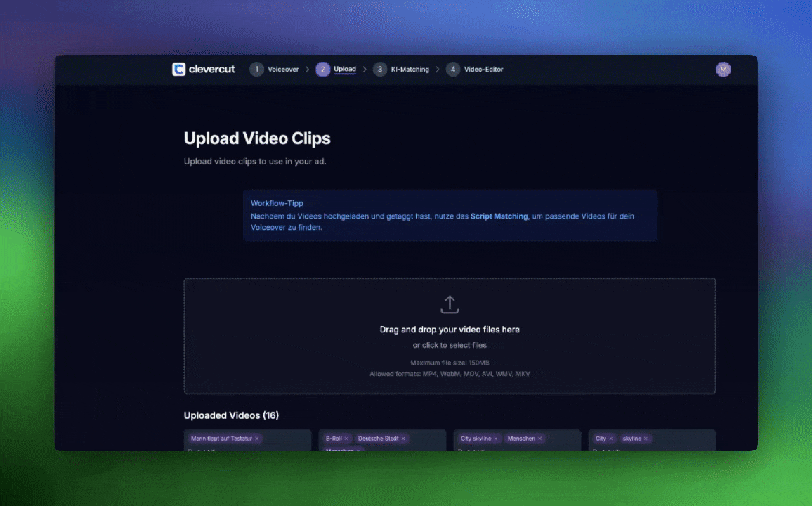
Task: Click the step number 1 circle
Action: 256,70
